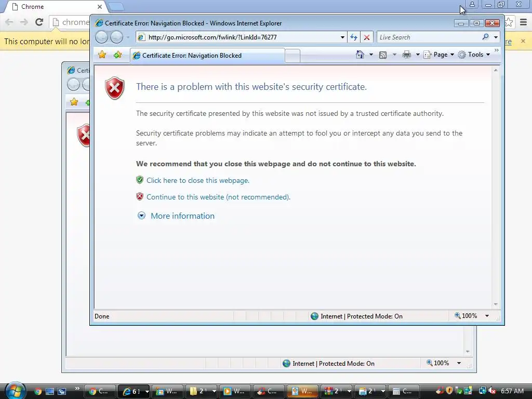Click Switch between windows Quick Launch icon

62,391
